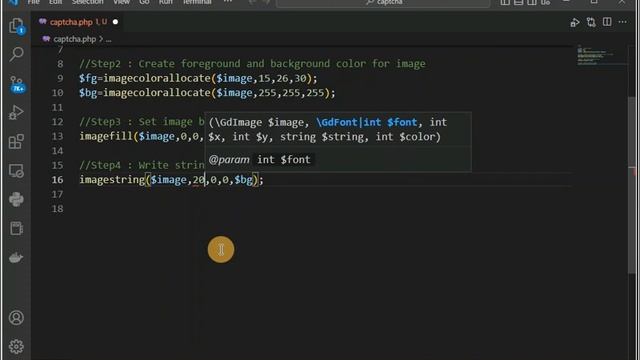Open the Extensions view
The image size is (640, 360).
click(x=16, y=142)
